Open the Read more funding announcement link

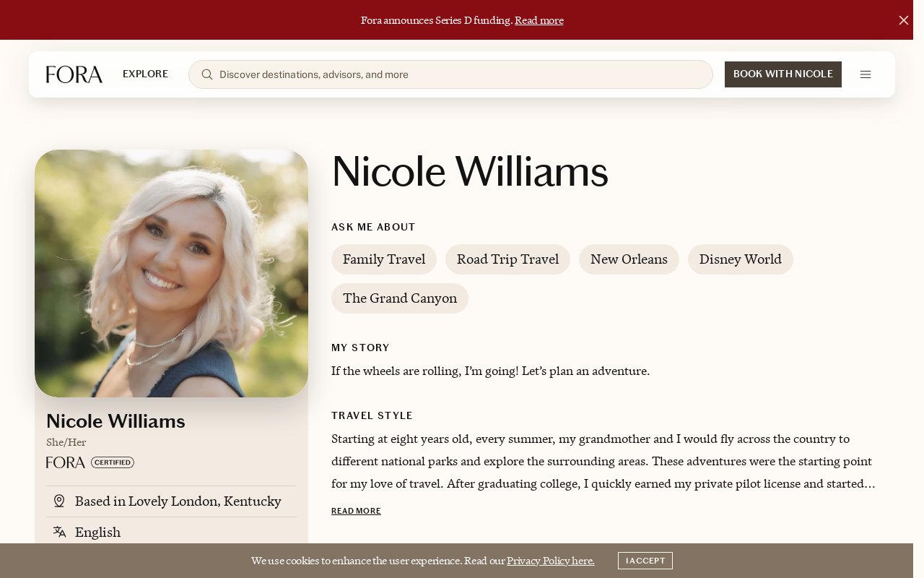[539, 20]
